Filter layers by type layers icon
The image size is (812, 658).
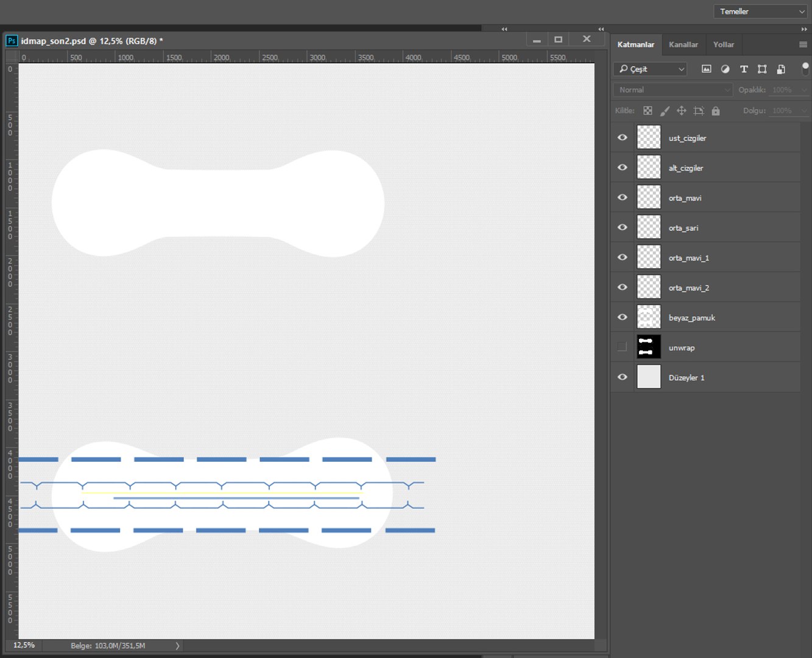click(x=744, y=69)
